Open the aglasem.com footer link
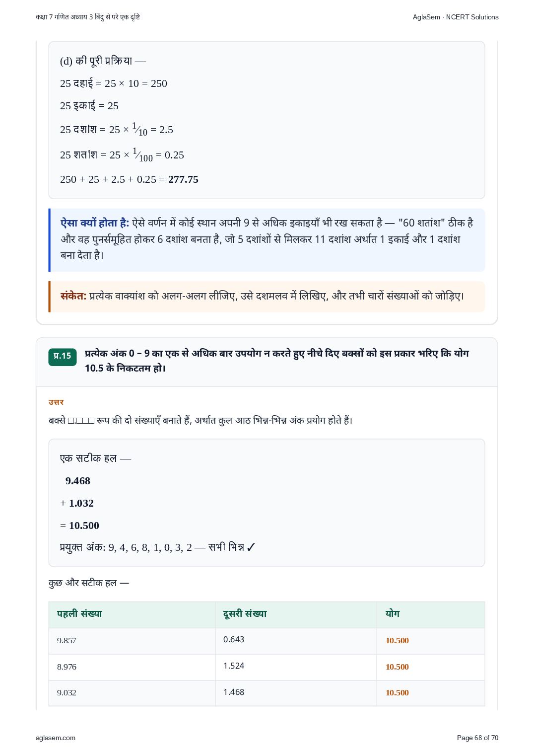This screenshot has height=756, width=534. 56,738
